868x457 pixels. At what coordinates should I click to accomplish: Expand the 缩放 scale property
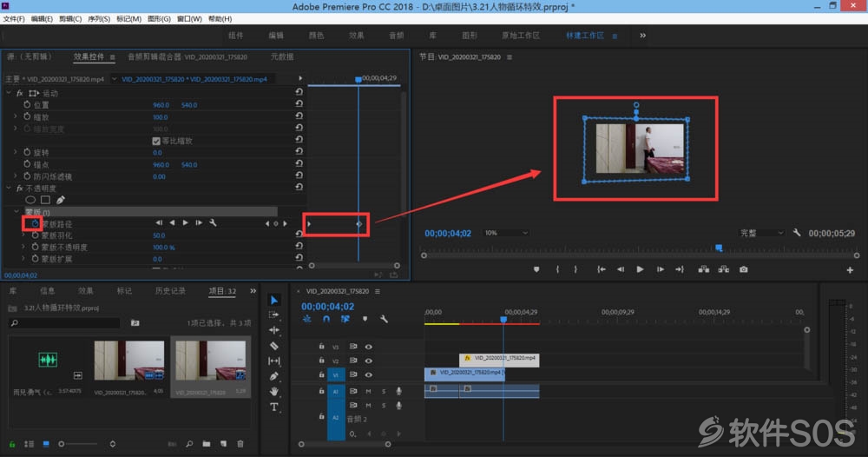tap(16, 117)
